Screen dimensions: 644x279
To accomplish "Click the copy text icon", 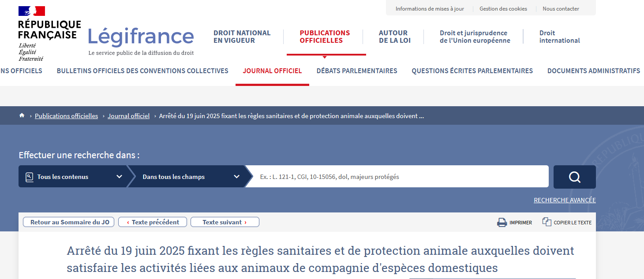I will [547, 222].
